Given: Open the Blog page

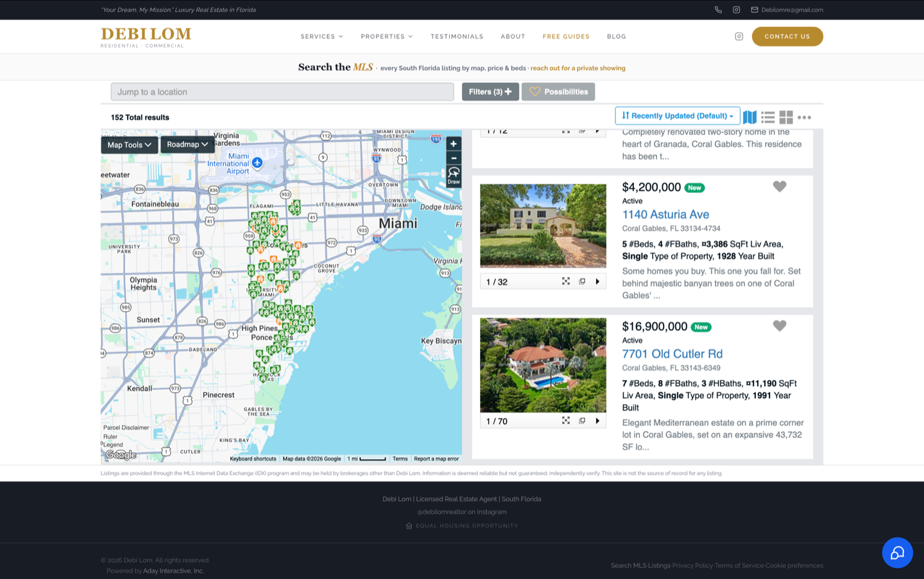Looking at the screenshot, I should tap(616, 37).
